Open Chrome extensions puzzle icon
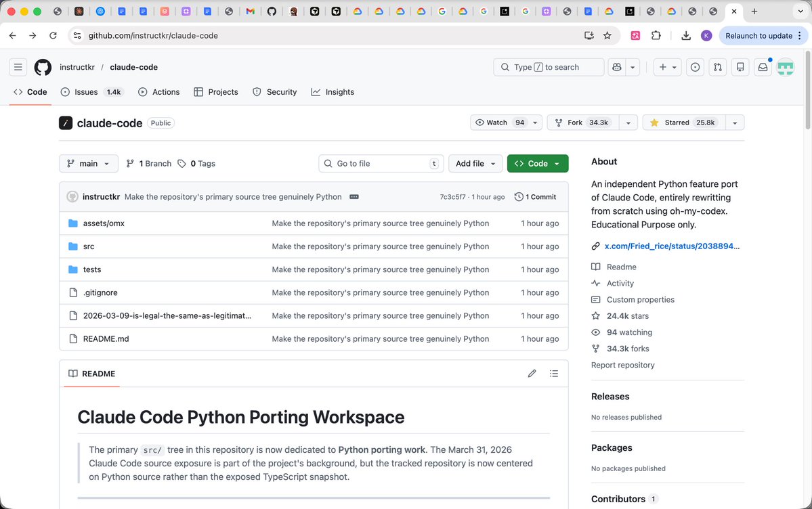812x509 pixels. (x=656, y=36)
